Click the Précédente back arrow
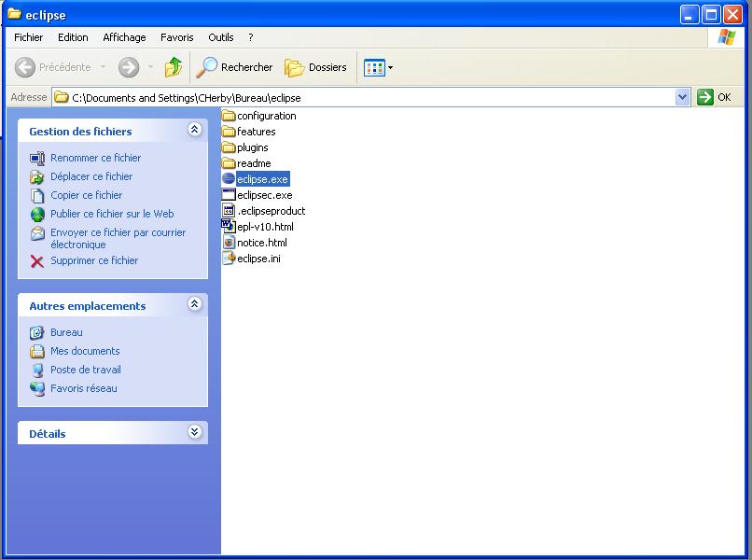This screenshot has width=752, height=560. [x=25, y=67]
